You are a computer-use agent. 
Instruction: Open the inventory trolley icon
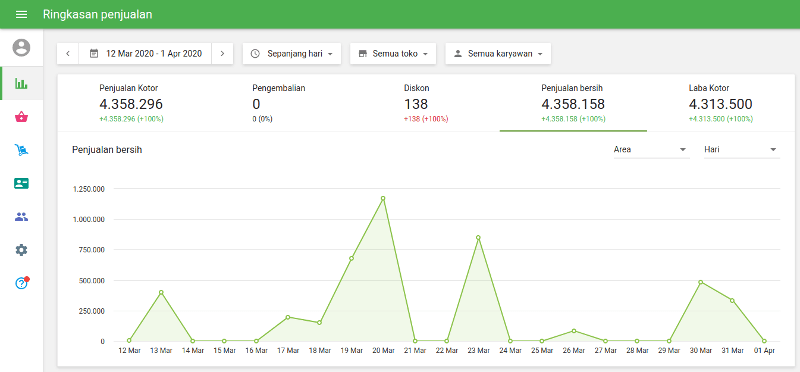21,150
